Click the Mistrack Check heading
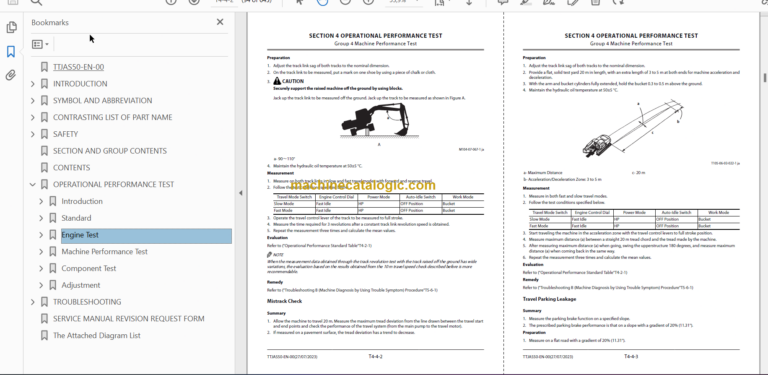 (284, 301)
